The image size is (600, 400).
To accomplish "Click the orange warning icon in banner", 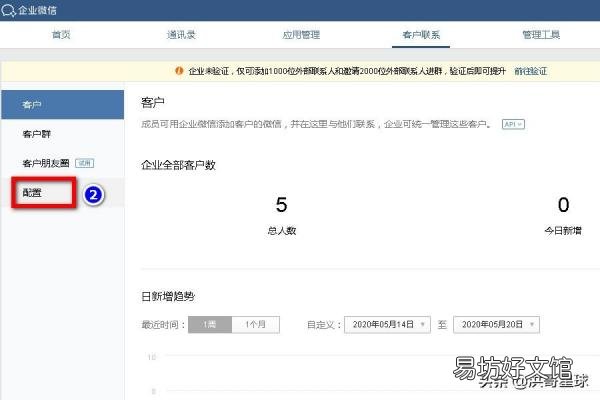I will (179, 71).
